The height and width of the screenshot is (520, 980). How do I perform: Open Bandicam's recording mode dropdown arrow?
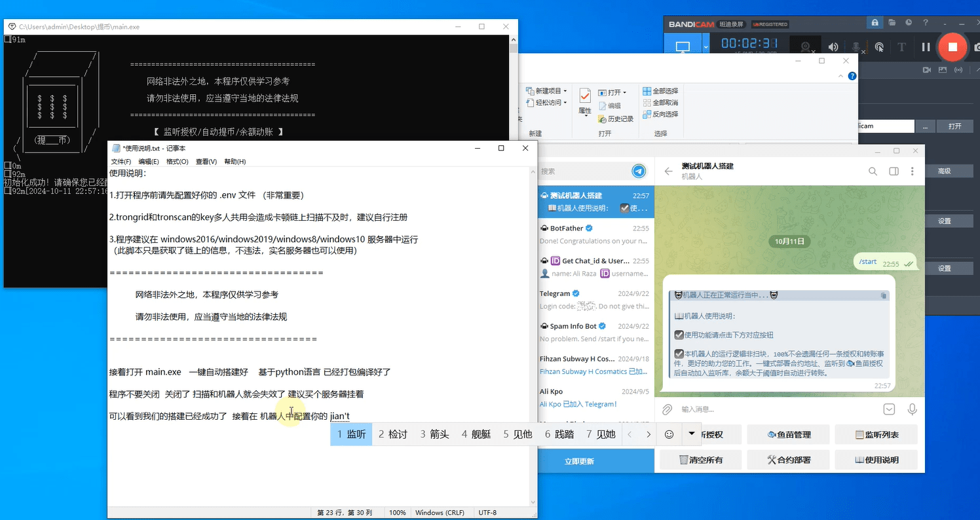(x=706, y=47)
